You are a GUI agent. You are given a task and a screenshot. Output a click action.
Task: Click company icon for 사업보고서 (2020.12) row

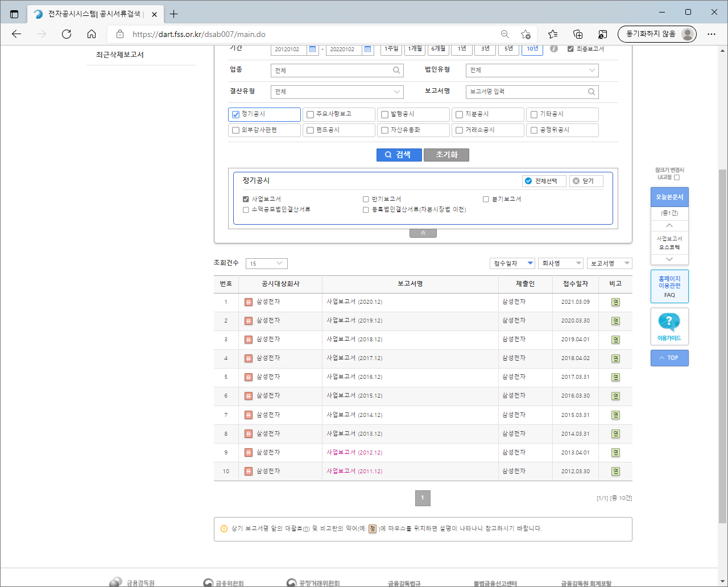pyautogui.click(x=249, y=302)
